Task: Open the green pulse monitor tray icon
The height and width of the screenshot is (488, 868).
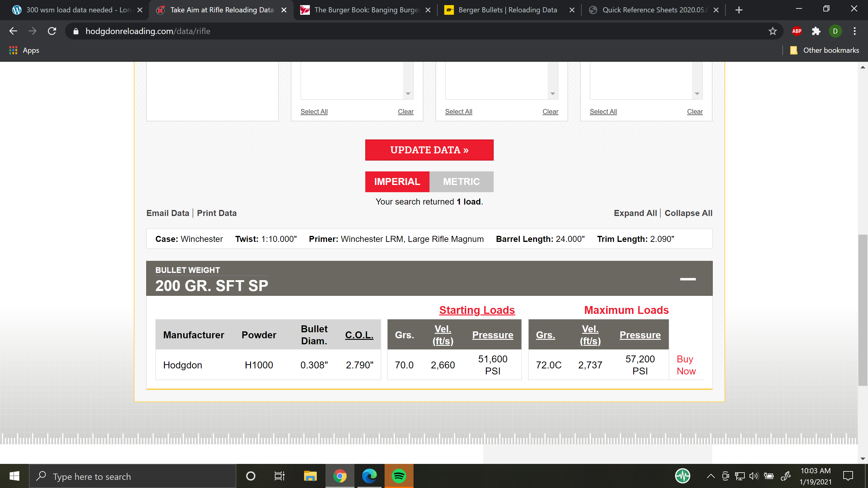Action: (x=682, y=476)
